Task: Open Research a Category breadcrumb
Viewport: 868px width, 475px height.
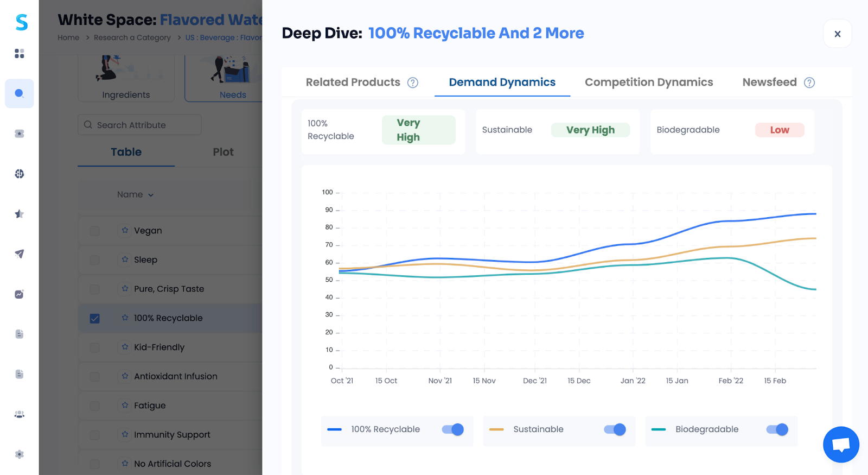Action: pyautogui.click(x=132, y=37)
